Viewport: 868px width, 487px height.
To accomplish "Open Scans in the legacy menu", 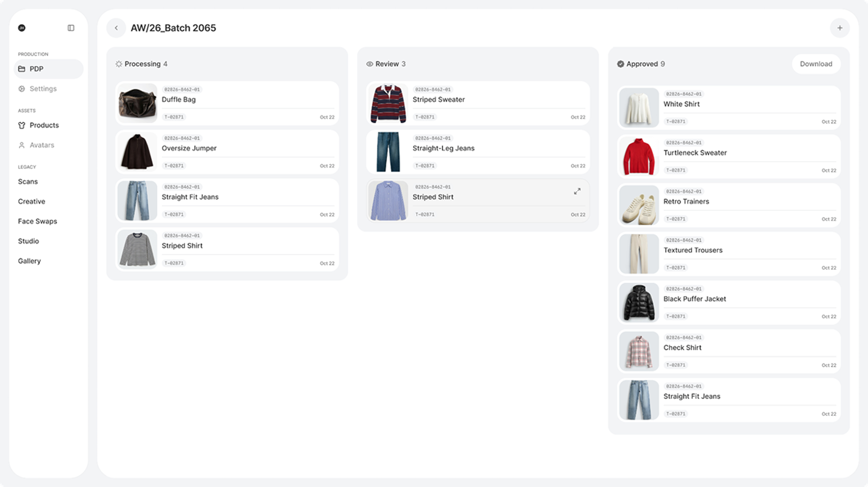I will coord(28,182).
